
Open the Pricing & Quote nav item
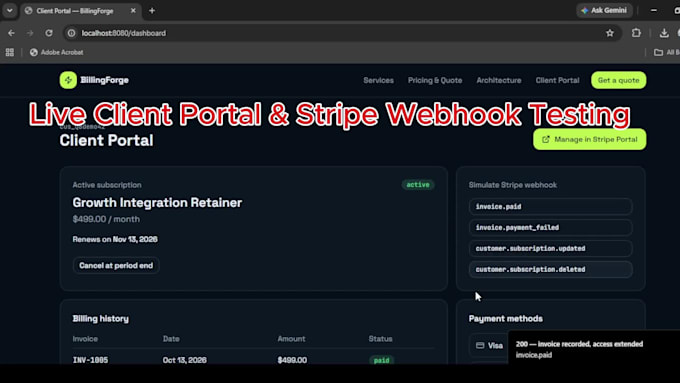[435, 80]
